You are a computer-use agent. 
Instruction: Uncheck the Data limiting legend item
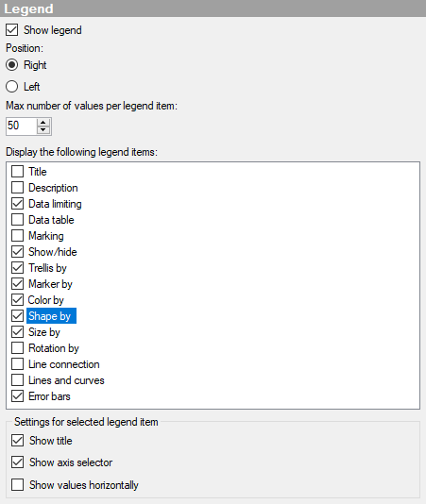(x=17, y=204)
